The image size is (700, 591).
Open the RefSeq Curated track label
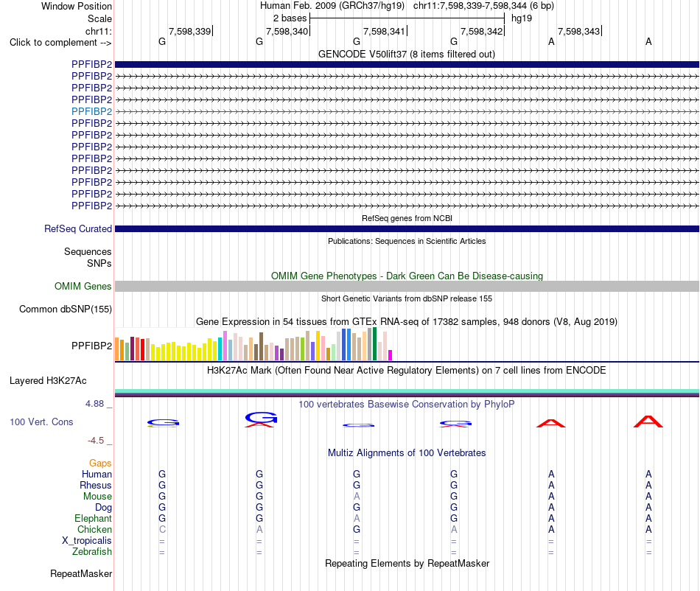77,228
